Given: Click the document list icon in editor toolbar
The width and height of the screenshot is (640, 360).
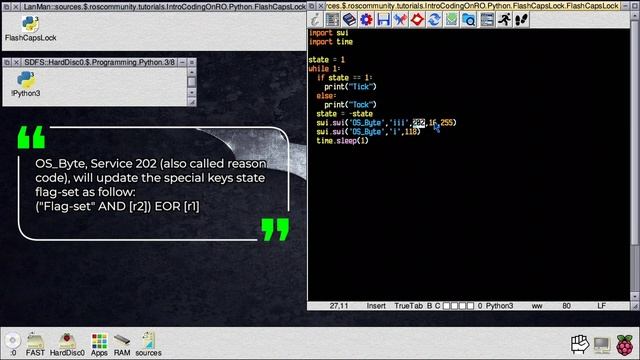Looking at the screenshot, I should point(332,19).
